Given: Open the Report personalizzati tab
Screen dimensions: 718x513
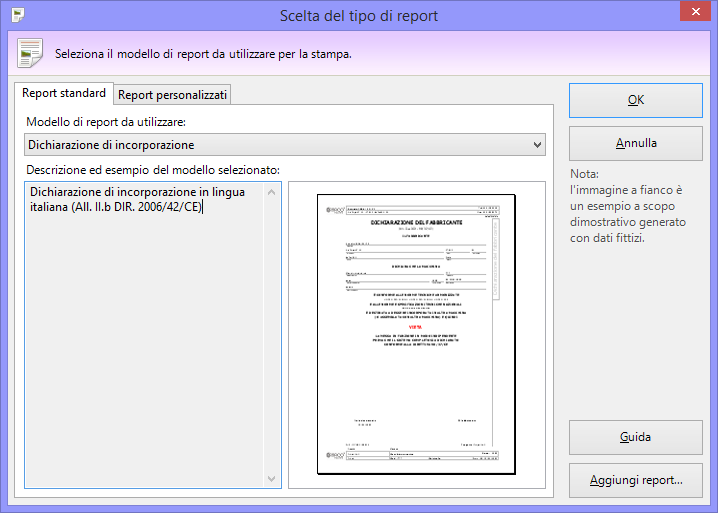Looking at the screenshot, I should point(172,95).
